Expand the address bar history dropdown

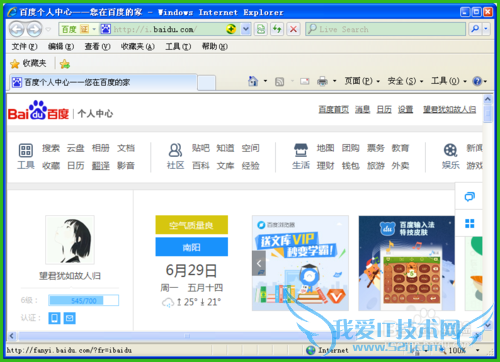(246, 29)
